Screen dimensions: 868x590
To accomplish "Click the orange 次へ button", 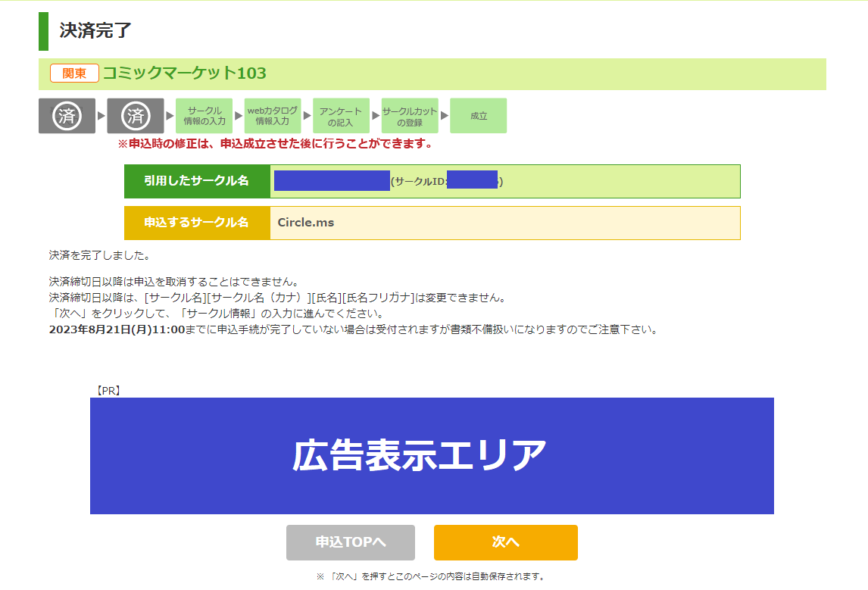I will point(506,542).
